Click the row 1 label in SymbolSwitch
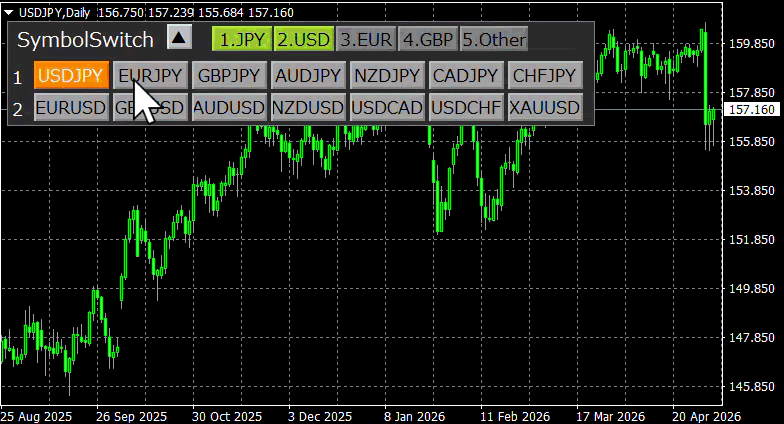The height and width of the screenshot is (424, 784). tap(18, 78)
